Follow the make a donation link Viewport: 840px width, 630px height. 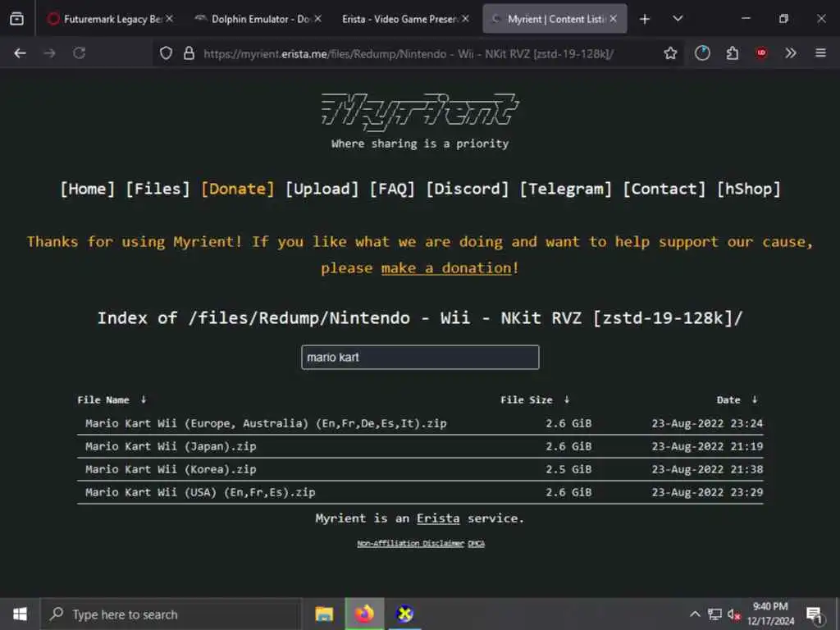point(446,268)
